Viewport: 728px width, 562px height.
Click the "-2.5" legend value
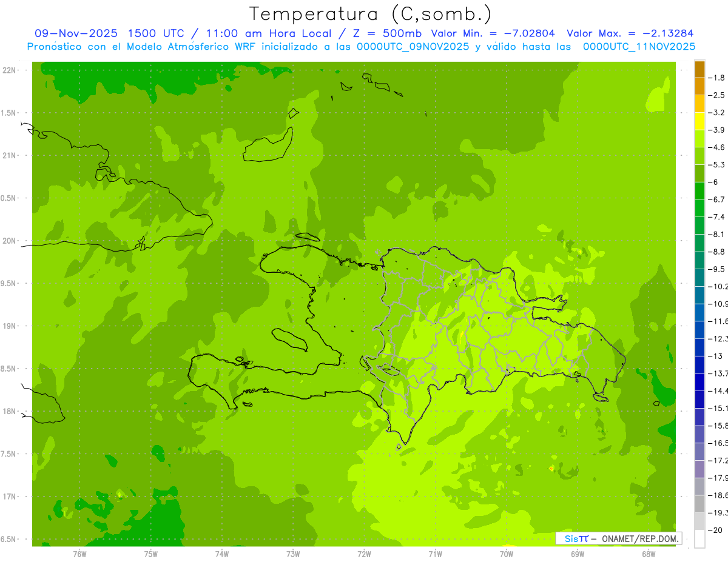(716, 95)
